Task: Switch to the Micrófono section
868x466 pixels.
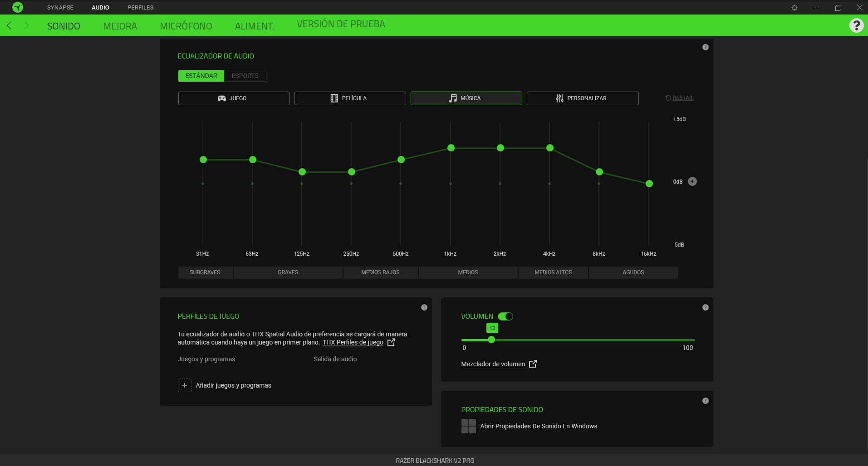Action: coord(186,26)
